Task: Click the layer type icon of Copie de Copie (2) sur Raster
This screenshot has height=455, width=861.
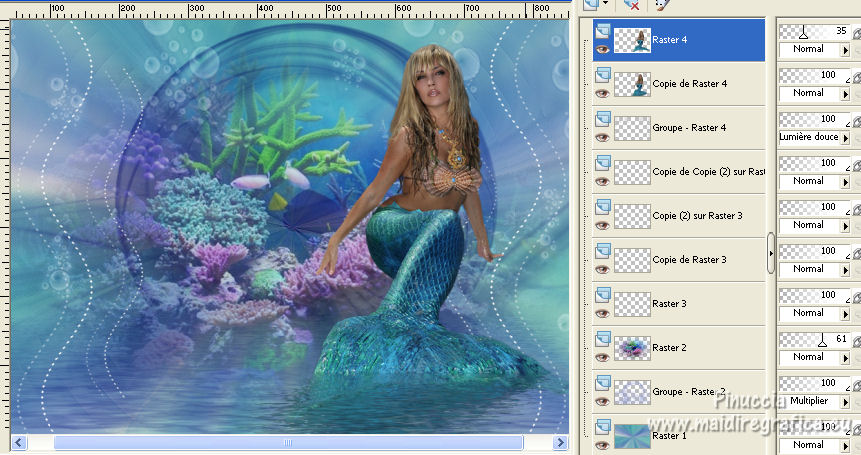Action: pos(602,162)
